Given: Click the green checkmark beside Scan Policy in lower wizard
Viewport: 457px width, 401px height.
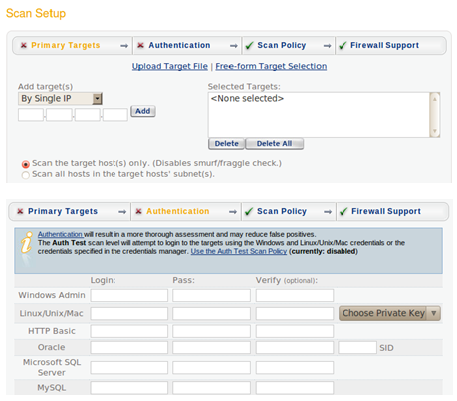Looking at the screenshot, I should [x=249, y=211].
